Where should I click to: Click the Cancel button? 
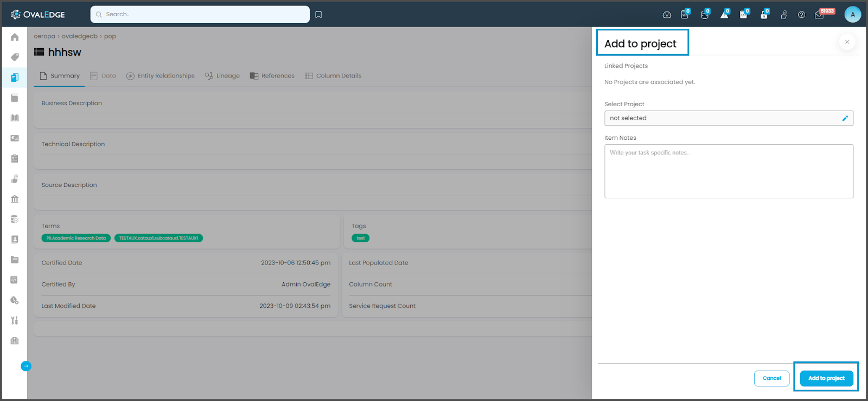(x=771, y=378)
